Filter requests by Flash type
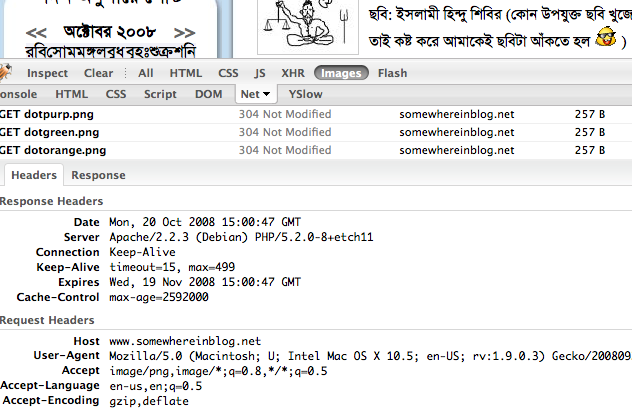Viewport: 632px width, 409px height. 393,73
